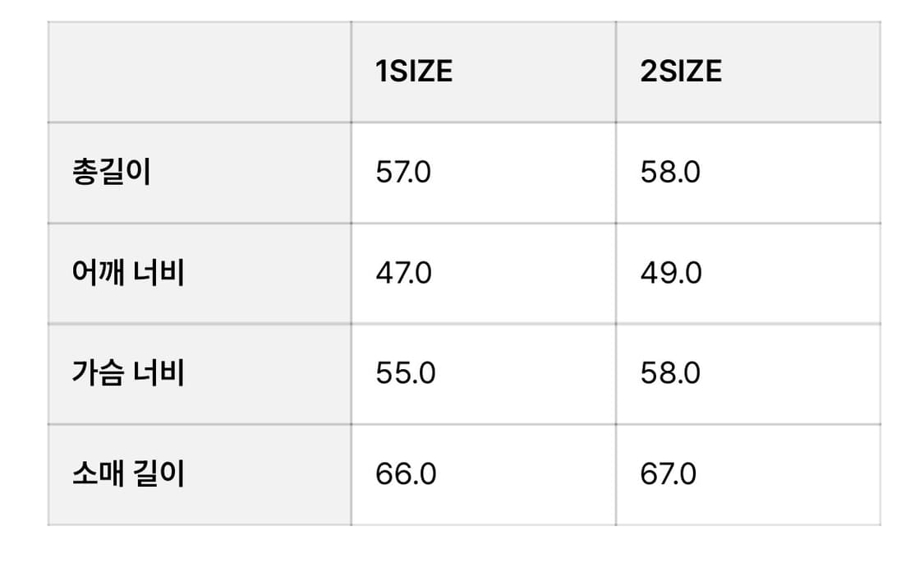Click the empty top-left header cell
The height and width of the screenshot is (568, 924).
pos(200,72)
